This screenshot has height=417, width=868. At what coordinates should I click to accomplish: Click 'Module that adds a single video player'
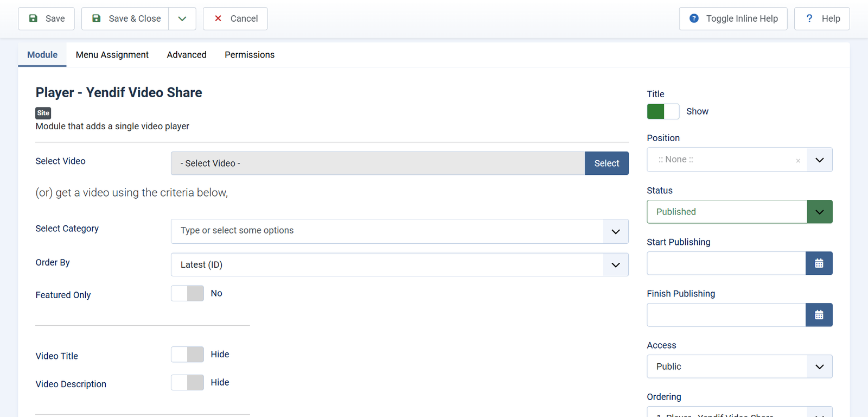coord(112,127)
